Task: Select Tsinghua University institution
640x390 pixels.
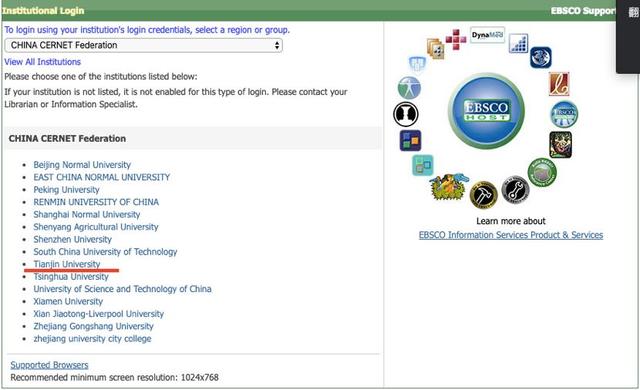Action: pyautogui.click(x=71, y=277)
